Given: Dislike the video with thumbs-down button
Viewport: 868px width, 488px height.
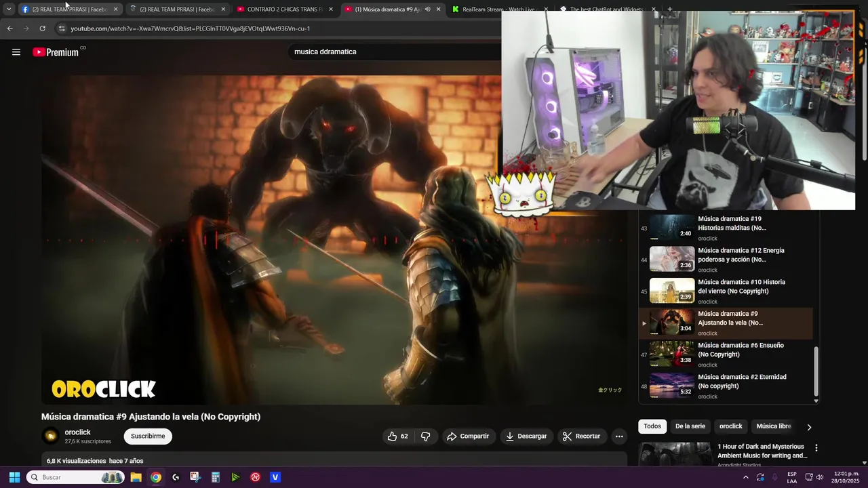Looking at the screenshot, I should [425, 436].
